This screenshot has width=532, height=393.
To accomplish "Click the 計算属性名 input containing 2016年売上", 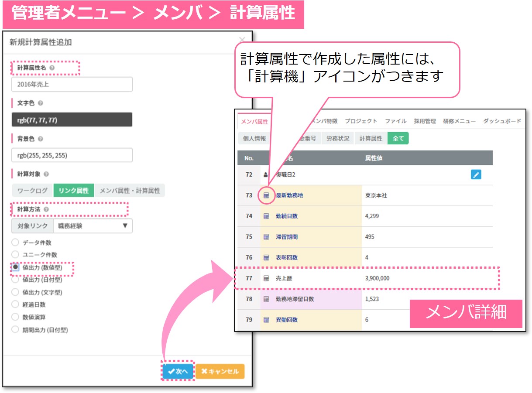I will tap(72, 85).
